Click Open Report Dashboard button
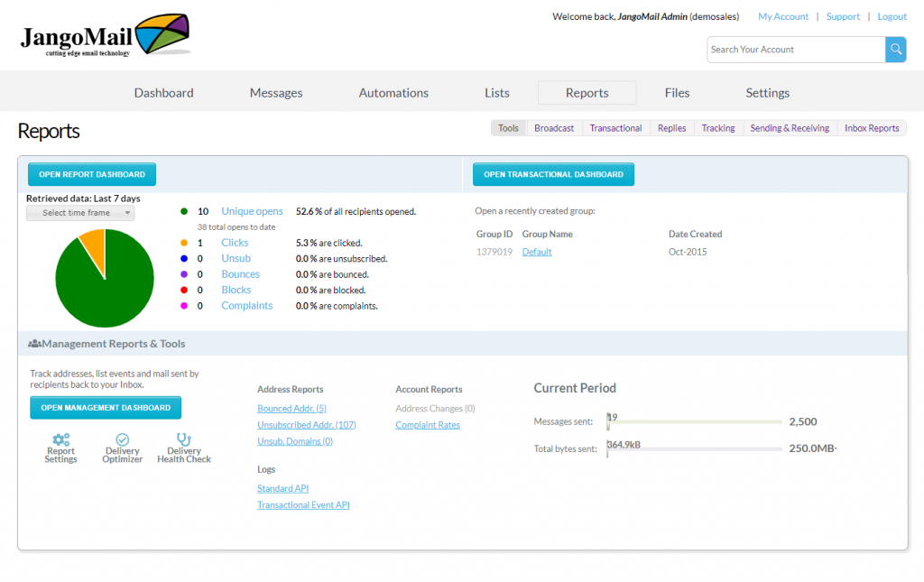 click(x=92, y=174)
